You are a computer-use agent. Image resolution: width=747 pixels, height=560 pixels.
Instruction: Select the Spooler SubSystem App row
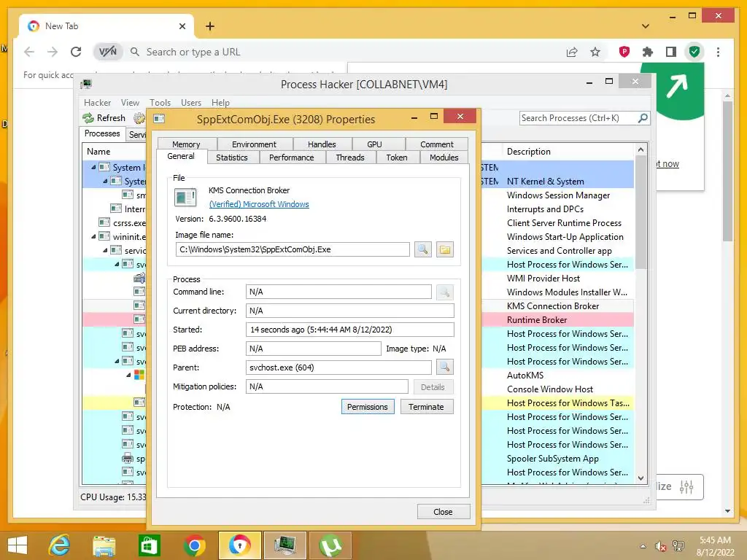tap(557, 459)
